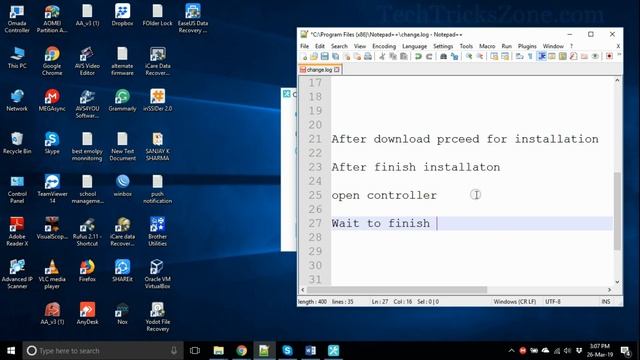This screenshot has height=360, width=640.
Task: Open the Settings menu
Action: (443, 46)
